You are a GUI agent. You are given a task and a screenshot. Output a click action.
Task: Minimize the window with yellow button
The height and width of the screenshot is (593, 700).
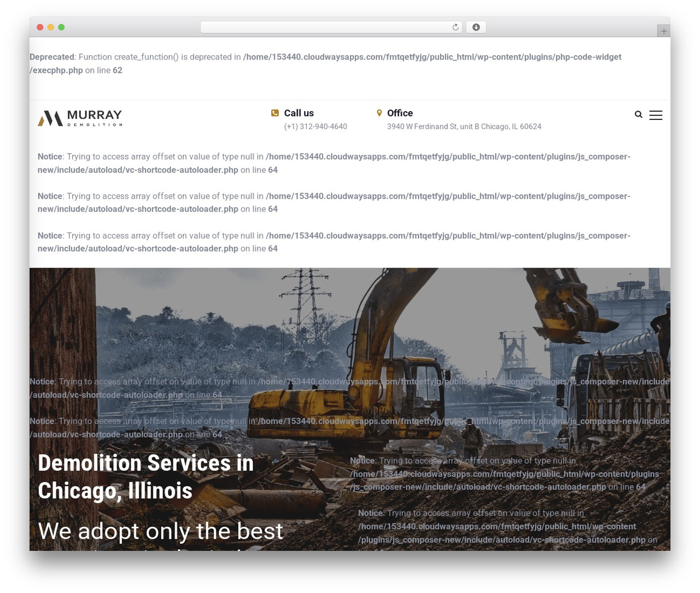click(x=51, y=27)
